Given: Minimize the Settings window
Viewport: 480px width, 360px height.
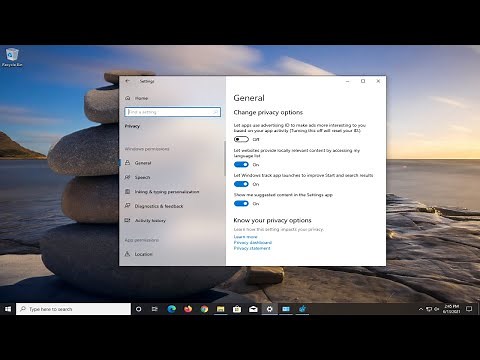Looking at the screenshot, I should (348, 81).
